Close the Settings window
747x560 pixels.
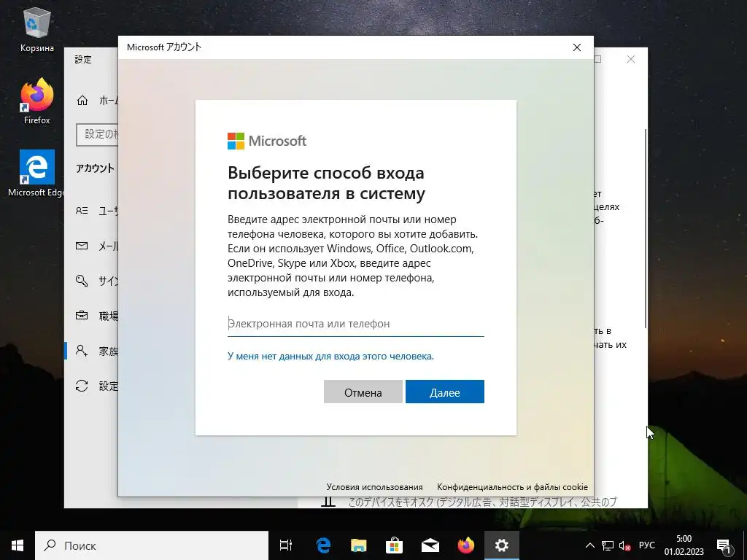pos(631,59)
